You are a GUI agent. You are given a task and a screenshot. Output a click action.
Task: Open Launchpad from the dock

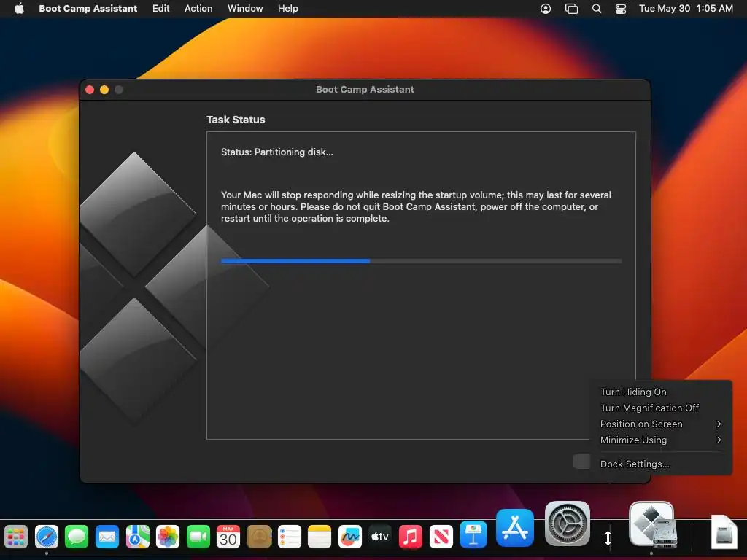[x=16, y=537]
